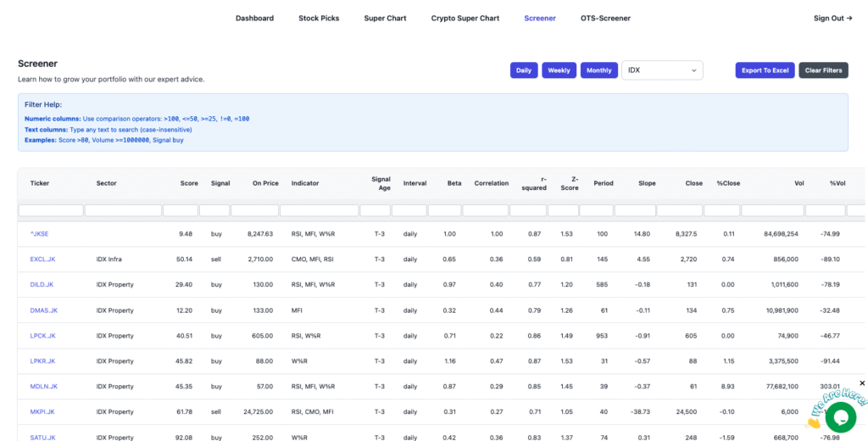868x441 pixels.
Task: Open the Stock Picks page
Action: 319,18
